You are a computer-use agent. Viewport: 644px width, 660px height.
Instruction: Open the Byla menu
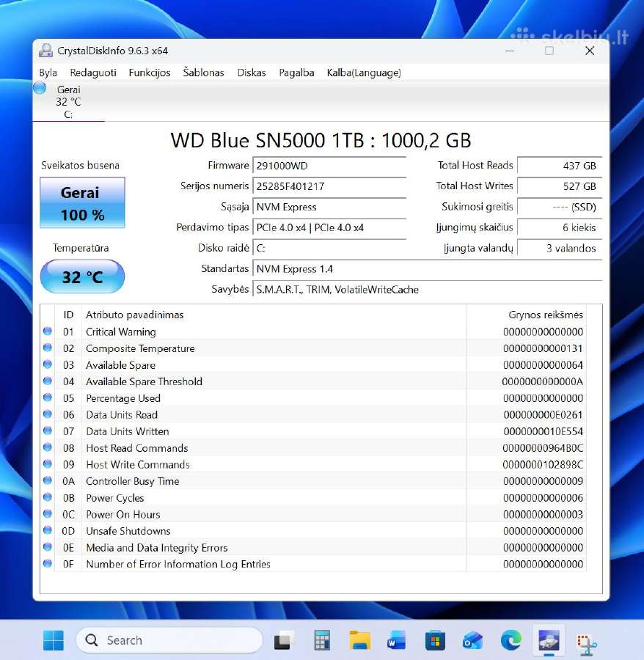48,73
